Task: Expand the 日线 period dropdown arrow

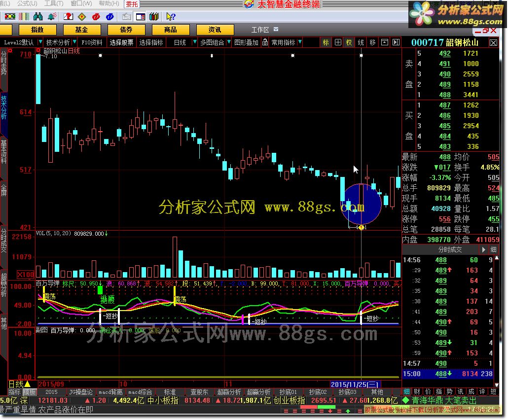Action: (x=194, y=42)
